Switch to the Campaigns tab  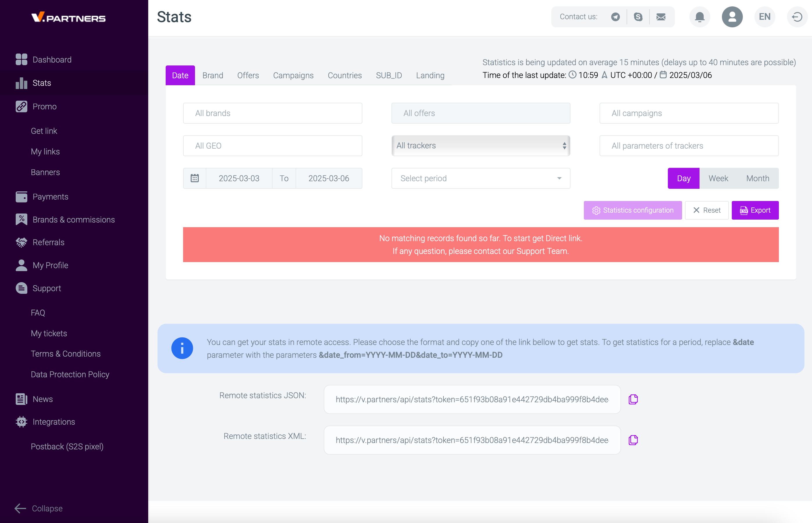[293, 75]
